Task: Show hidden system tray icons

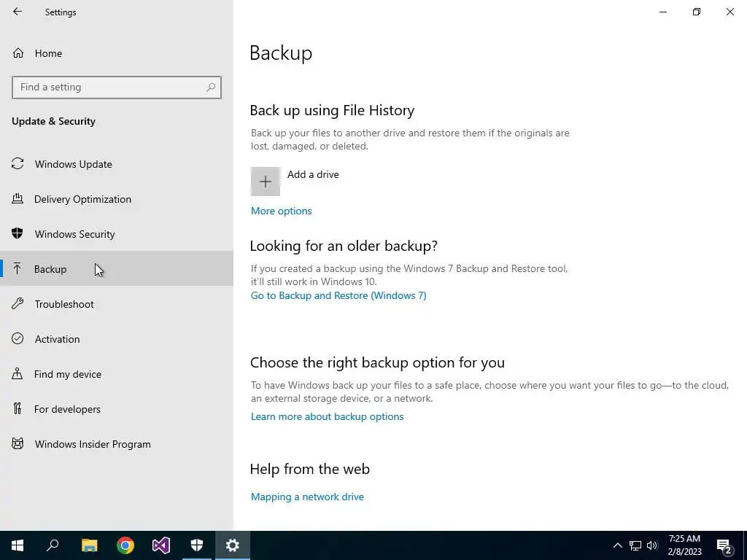Action: click(x=617, y=545)
